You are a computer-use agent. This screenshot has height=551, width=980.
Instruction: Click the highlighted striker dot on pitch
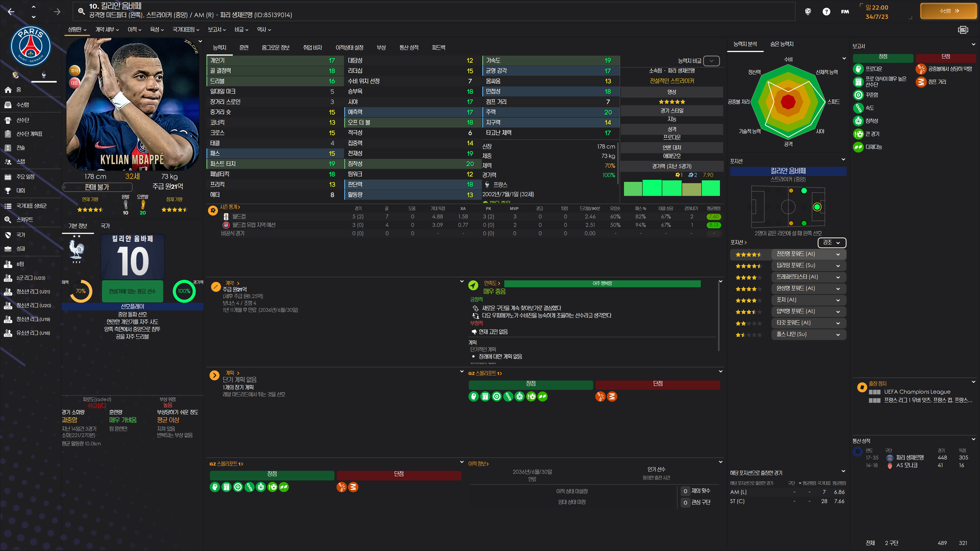[817, 207]
